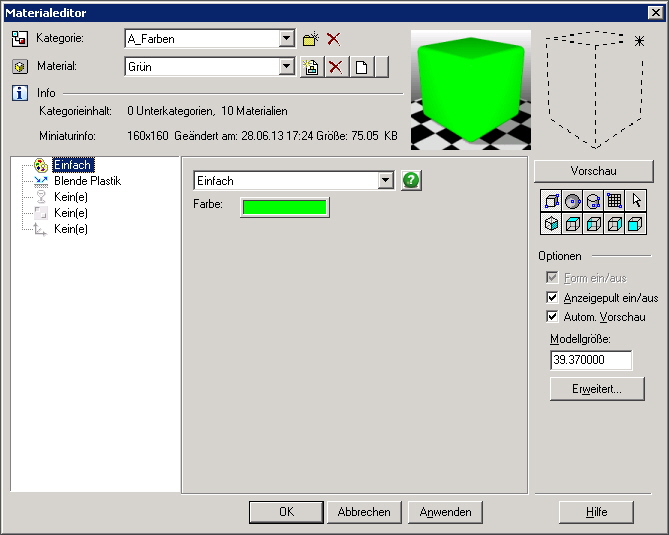Screen dimensions: 669x535
Task: Choose isometric cube view icon
Action: tap(551, 224)
